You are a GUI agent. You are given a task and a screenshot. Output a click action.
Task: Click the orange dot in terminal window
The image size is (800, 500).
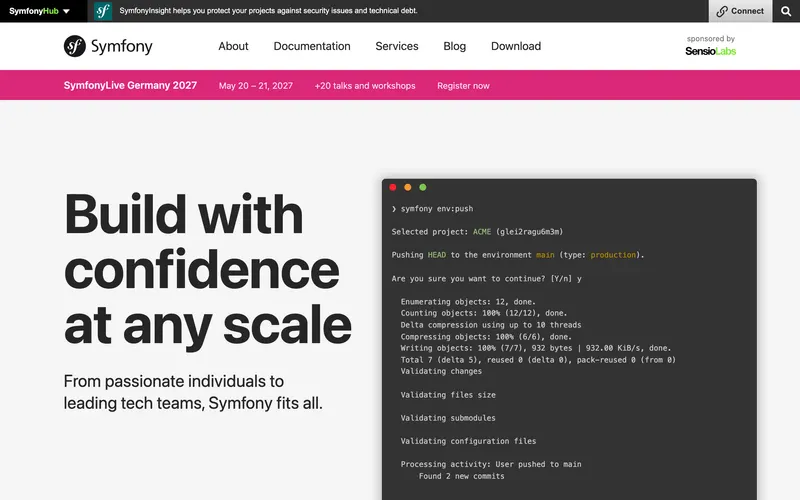pos(408,187)
